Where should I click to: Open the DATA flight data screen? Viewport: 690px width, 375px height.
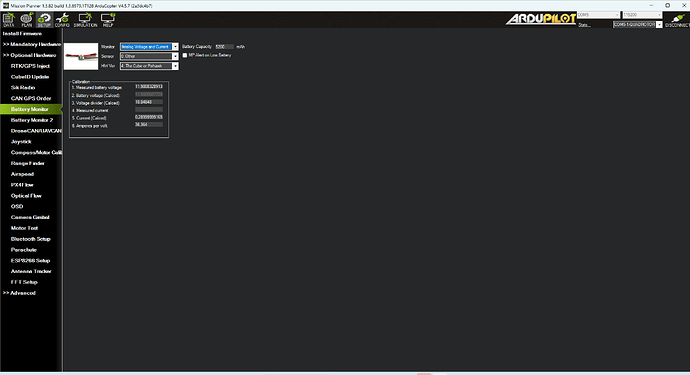(8, 20)
